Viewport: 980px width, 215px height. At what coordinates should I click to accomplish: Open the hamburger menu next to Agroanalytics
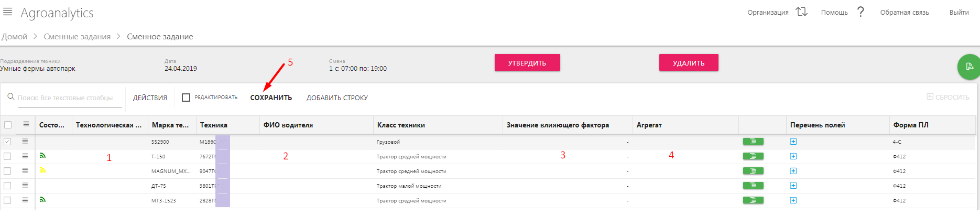(x=8, y=12)
